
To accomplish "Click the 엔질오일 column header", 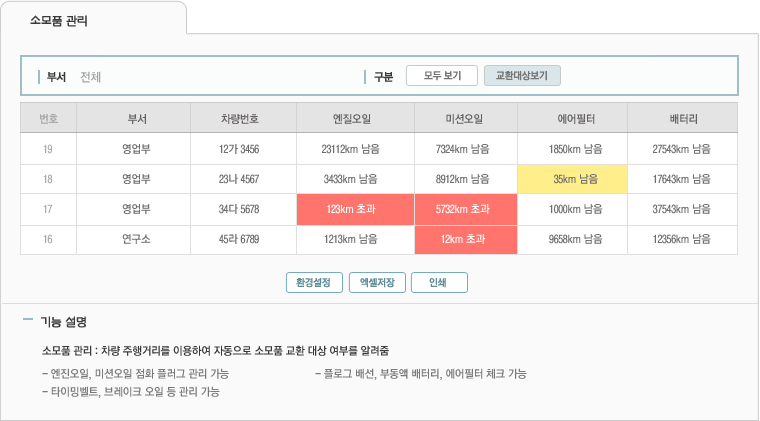I will tap(355, 118).
